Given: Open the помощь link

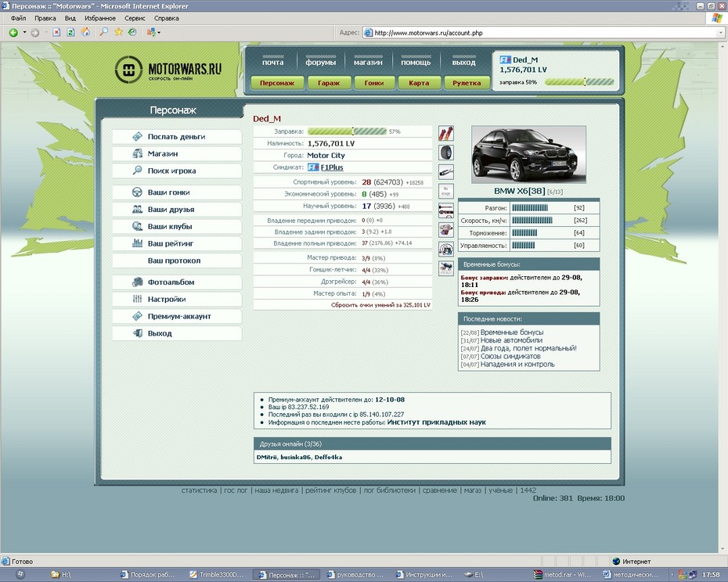Looking at the screenshot, I should (416, 62).
